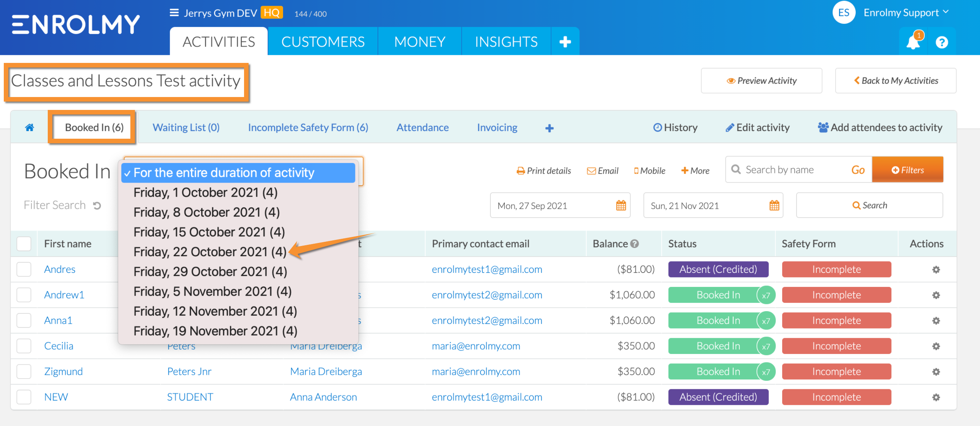Open actions gear for Andrew1 row
This screenshot has width=980, height=426.
tap(936, 295)
